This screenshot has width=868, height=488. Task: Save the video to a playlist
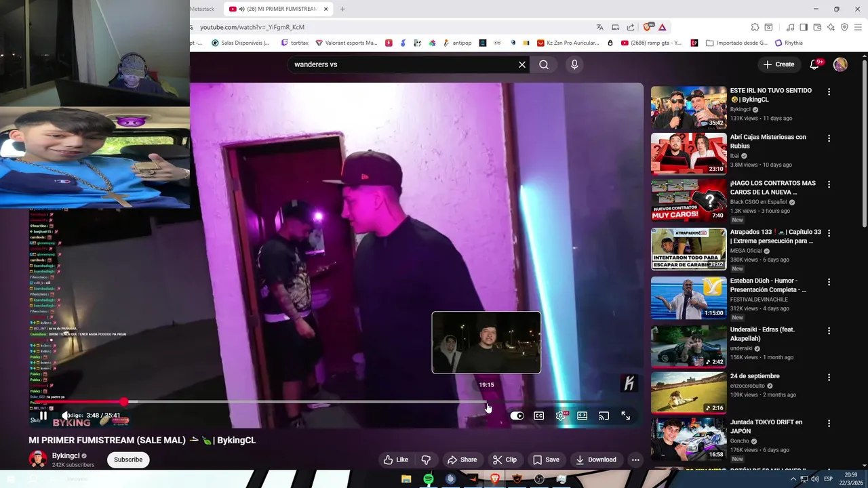coord(546,460)
